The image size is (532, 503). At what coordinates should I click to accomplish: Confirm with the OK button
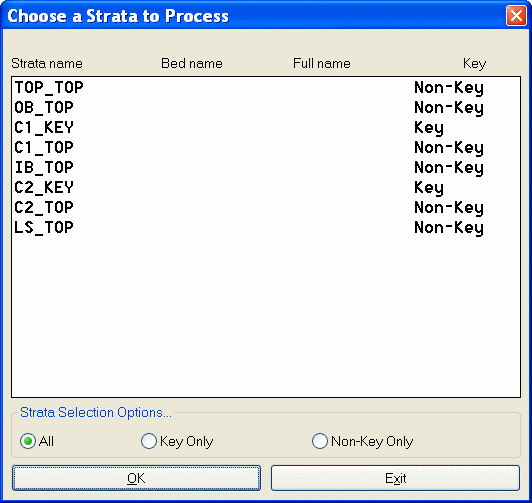click(x=136, y=478)
